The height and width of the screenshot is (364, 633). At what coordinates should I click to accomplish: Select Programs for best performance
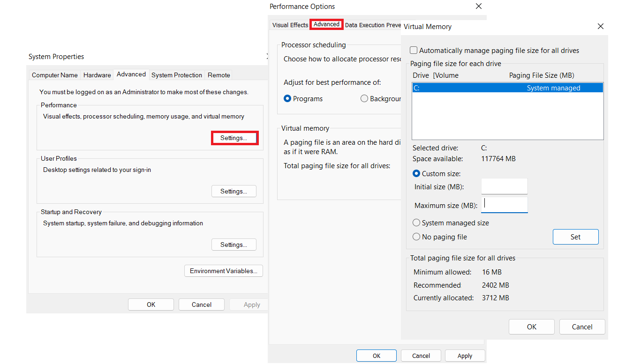point(288,99)
